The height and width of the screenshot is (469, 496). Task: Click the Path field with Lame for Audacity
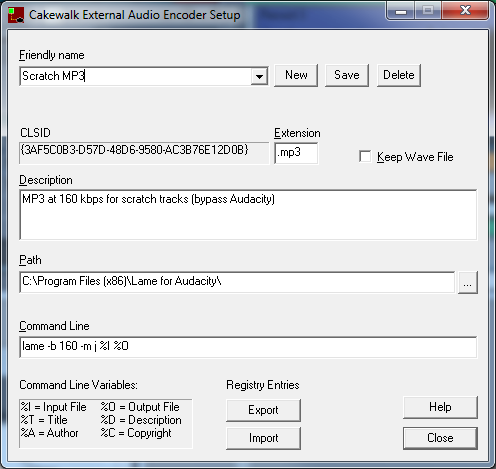point(237,282)
